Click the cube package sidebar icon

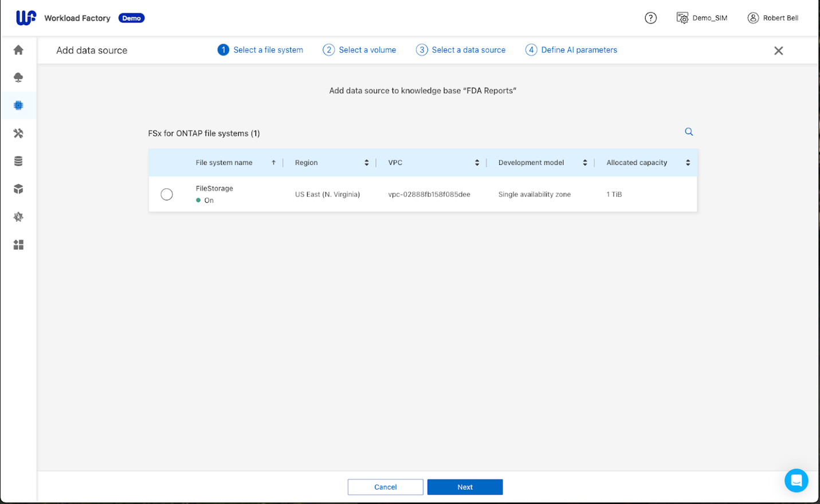(x=18, y=189)
